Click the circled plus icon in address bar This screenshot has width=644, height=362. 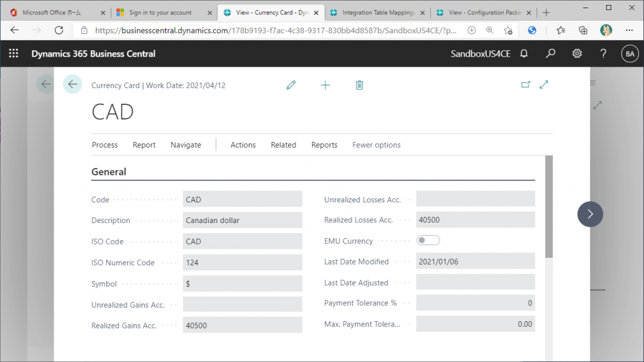(472, 30)
